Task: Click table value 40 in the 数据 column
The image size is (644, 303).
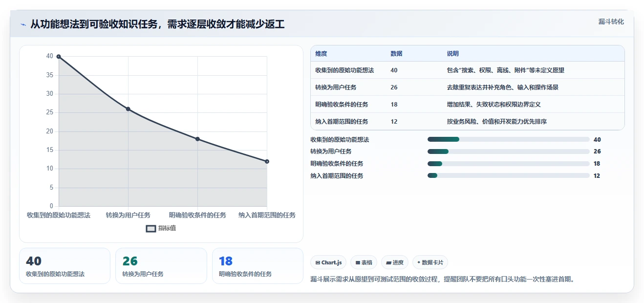Action: point(394,70)
